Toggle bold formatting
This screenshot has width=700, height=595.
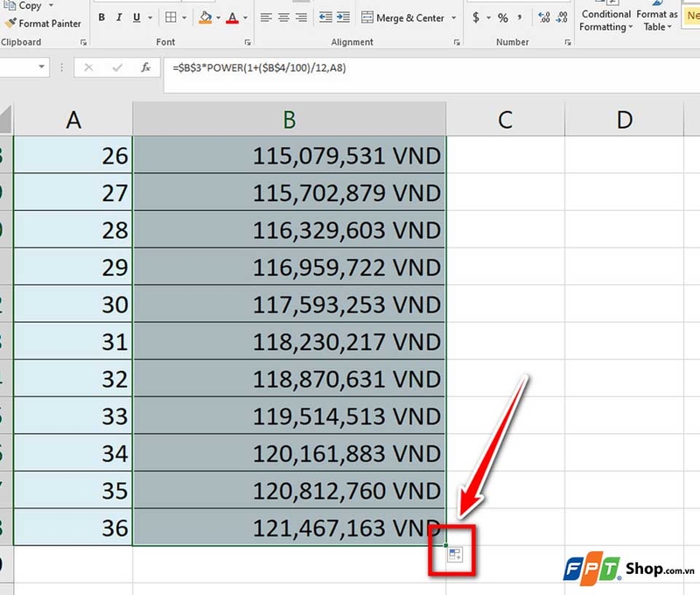(x=101, y=17)
